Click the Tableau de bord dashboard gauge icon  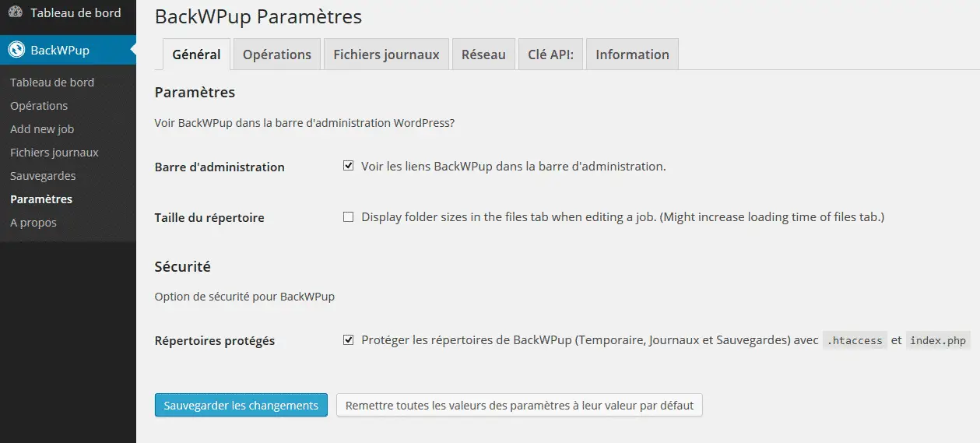click(x=16, y=13)
